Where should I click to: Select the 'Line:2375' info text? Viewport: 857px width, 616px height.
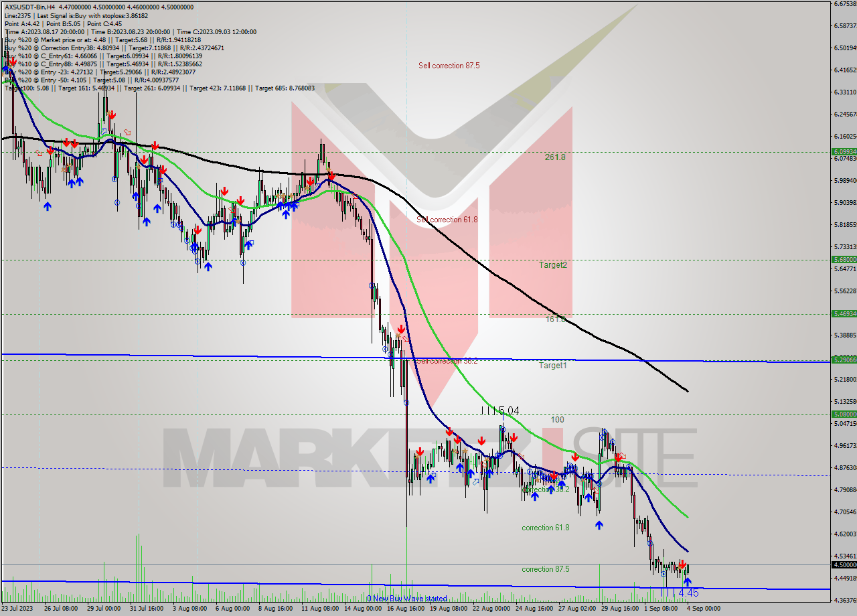pos(18,15)
